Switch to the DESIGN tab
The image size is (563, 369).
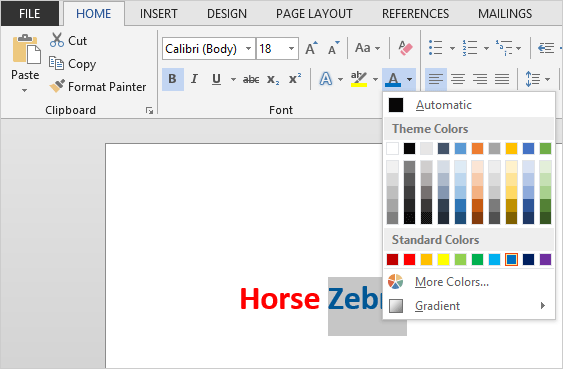(227, 14)
